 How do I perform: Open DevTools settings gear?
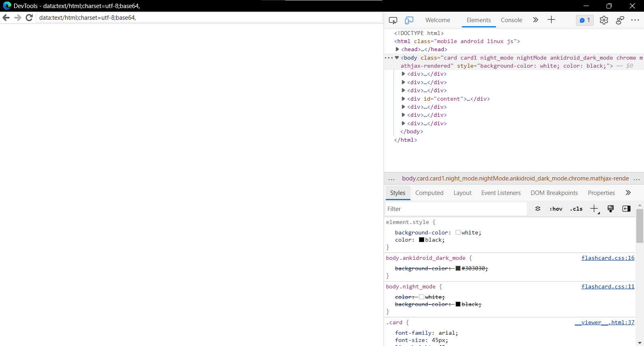[604, 20]
